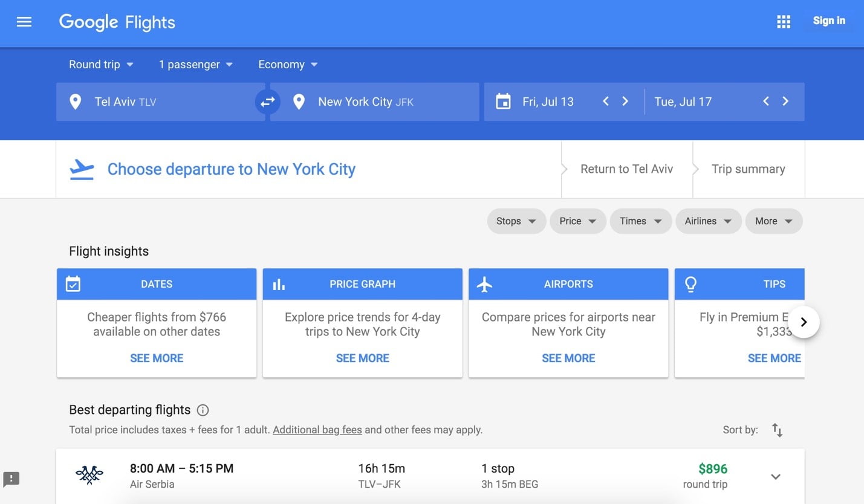The width and height of the screenshot is (864, 504).
Task: Move departure date to previous day
Action: [605, 102]
